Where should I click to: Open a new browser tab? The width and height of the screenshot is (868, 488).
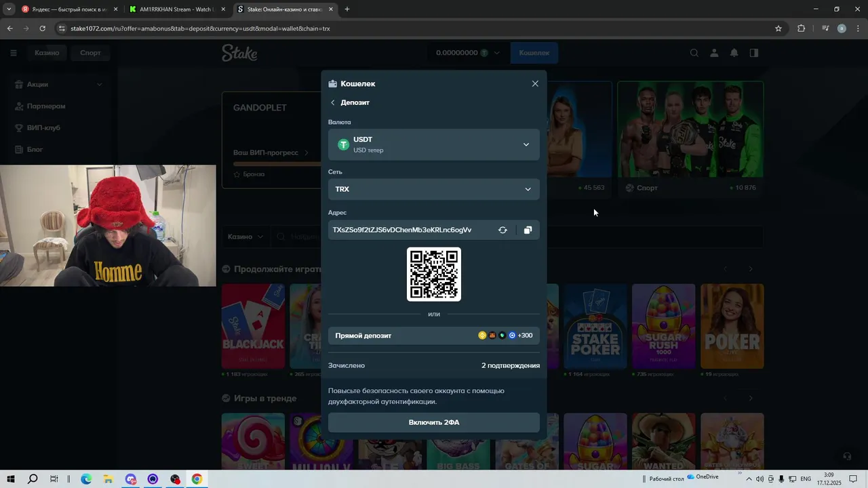coord(347,9)
